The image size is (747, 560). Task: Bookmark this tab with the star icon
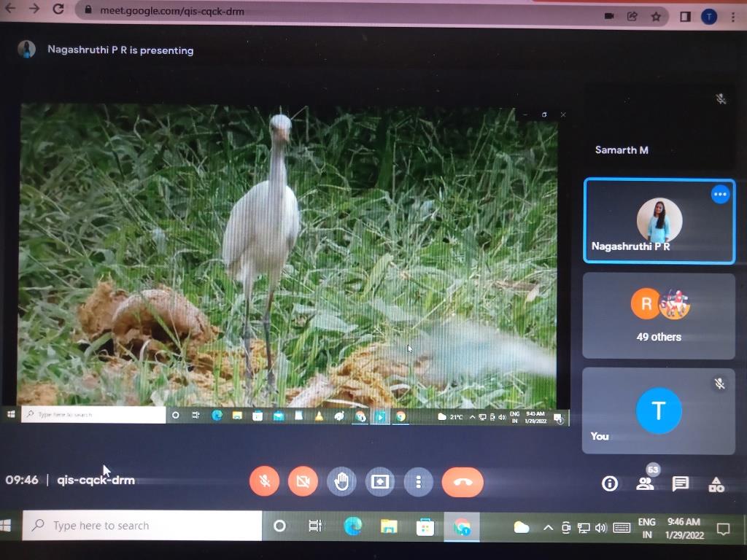656,17
